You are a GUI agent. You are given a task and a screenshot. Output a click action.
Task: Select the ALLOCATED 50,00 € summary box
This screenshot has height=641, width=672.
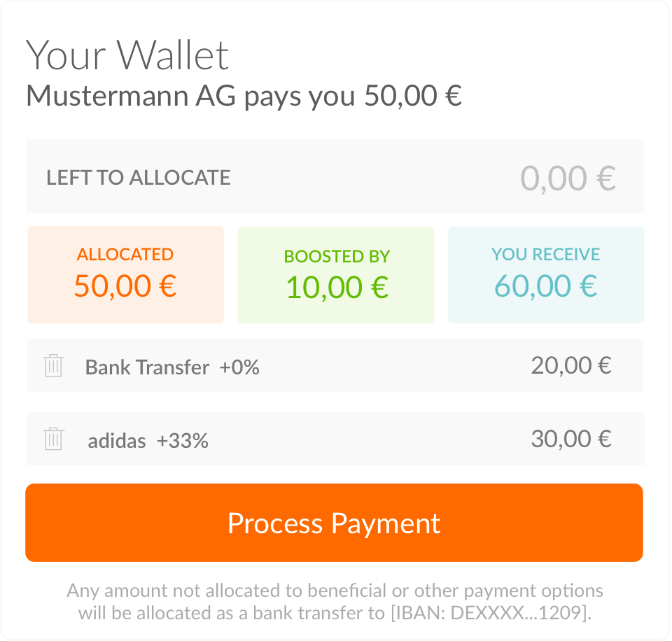tap(125, 274)
